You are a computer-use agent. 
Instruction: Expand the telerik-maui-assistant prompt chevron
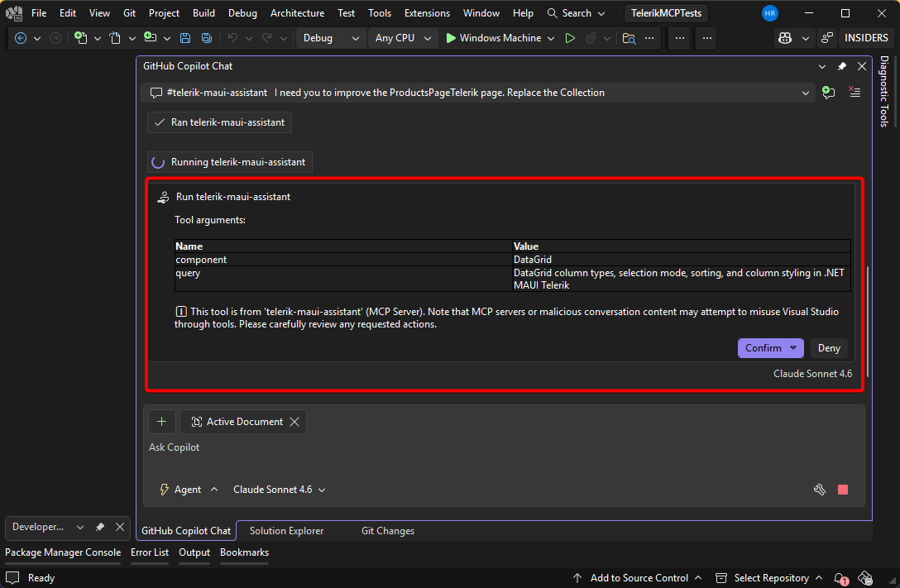pyautogui.click(x=806, y=93)
